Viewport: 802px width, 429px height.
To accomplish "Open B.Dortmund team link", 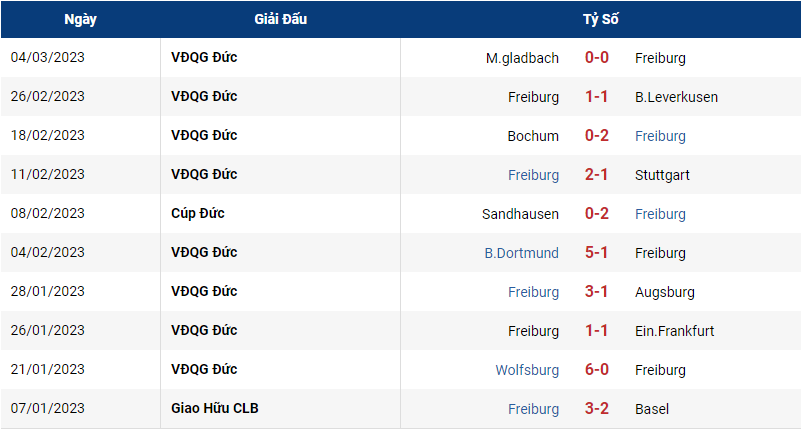I will pos(522,253).
